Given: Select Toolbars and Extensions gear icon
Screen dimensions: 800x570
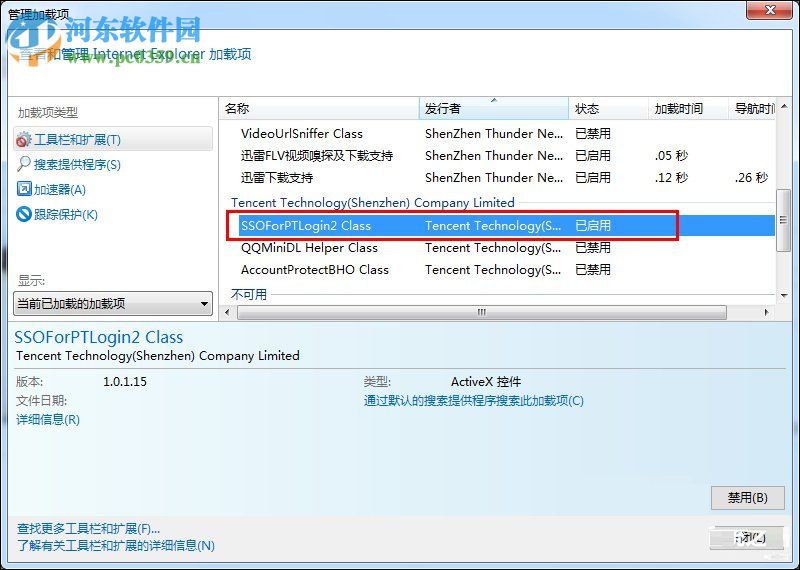Looking at the screenshot, I should click(23, 139).
